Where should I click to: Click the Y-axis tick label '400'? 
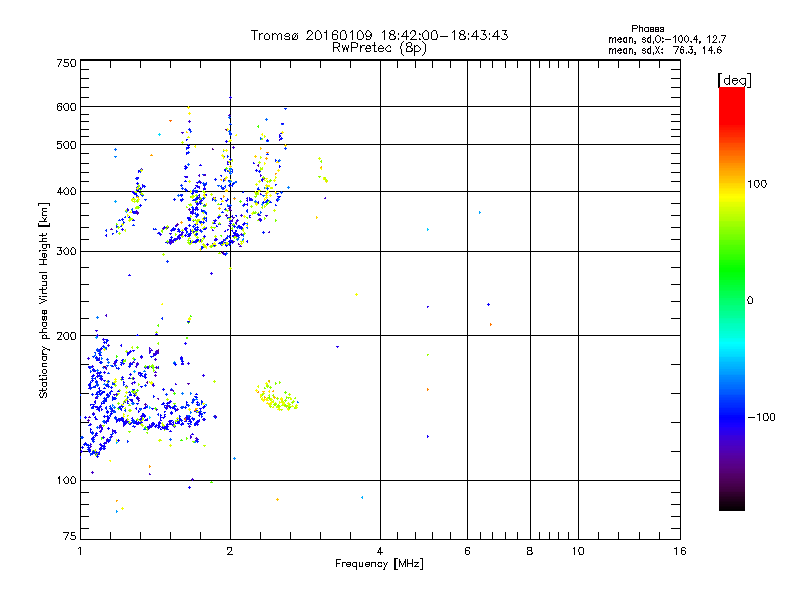[66, 192]
